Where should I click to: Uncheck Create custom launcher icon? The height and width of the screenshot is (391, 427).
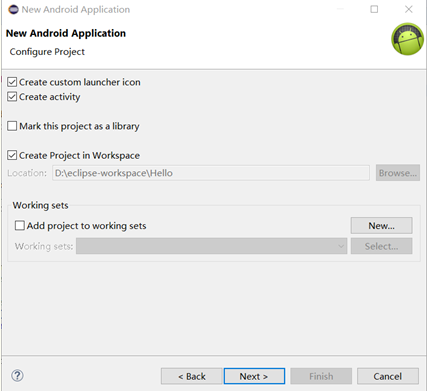point(12,82)
